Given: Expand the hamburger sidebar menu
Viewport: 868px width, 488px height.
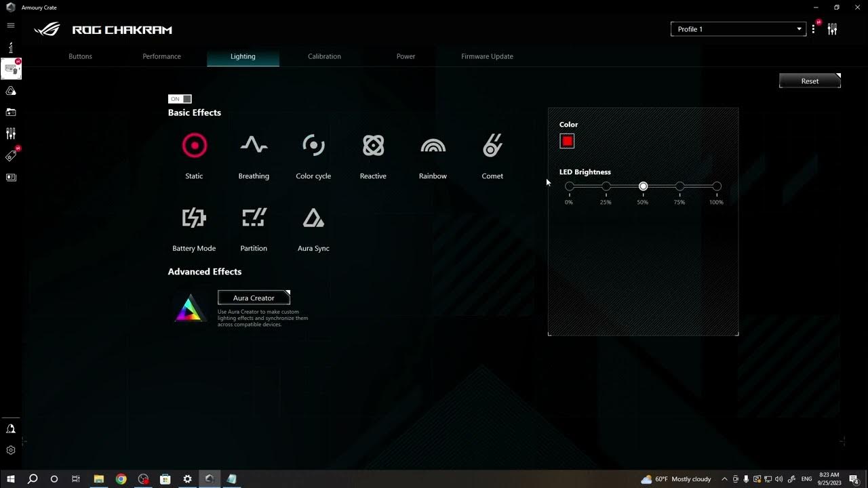Looking at the screenshot, I should 11,25.
